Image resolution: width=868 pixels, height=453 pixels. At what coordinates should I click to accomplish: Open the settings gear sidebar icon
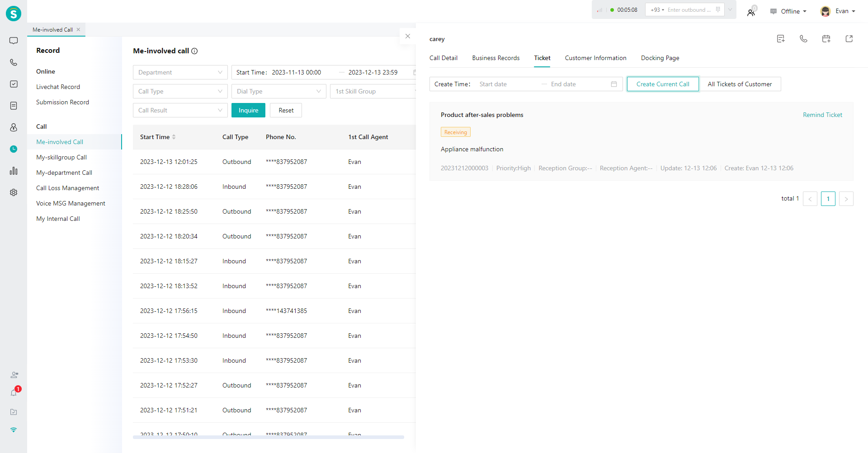14,192
